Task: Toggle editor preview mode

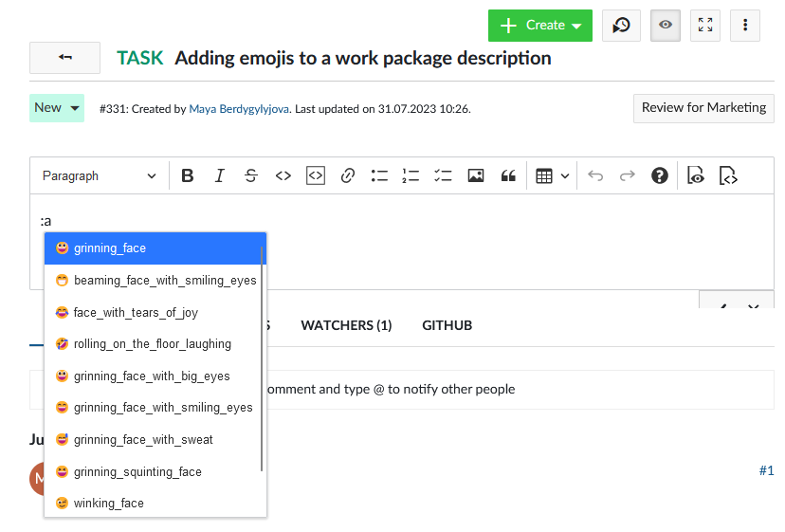Action: click(x=696, y=175)
